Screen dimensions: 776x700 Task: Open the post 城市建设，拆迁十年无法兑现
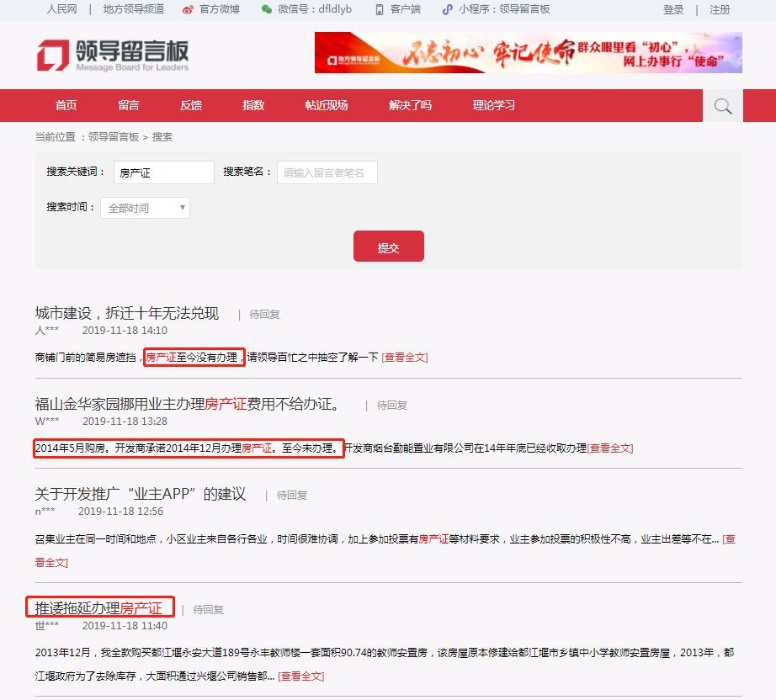tap(127, 313)
